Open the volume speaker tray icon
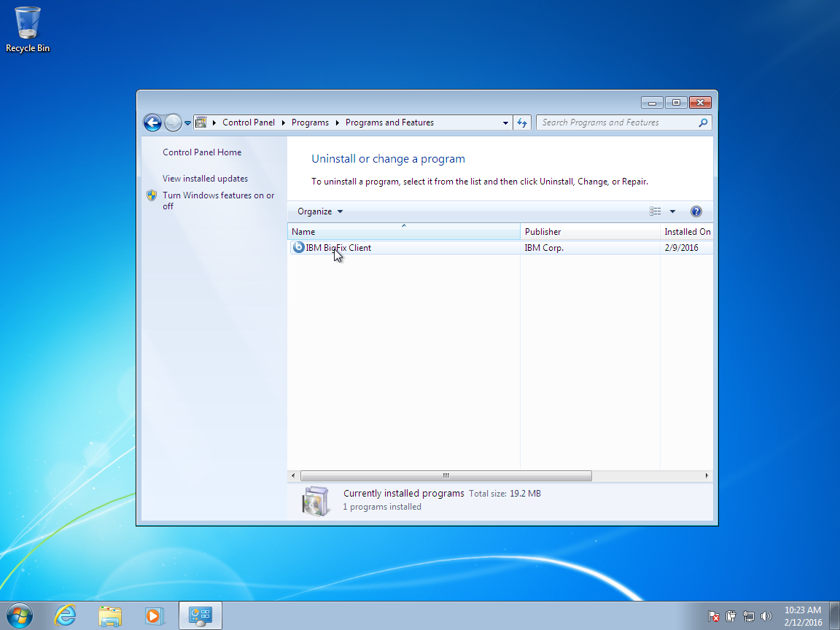 766,616
